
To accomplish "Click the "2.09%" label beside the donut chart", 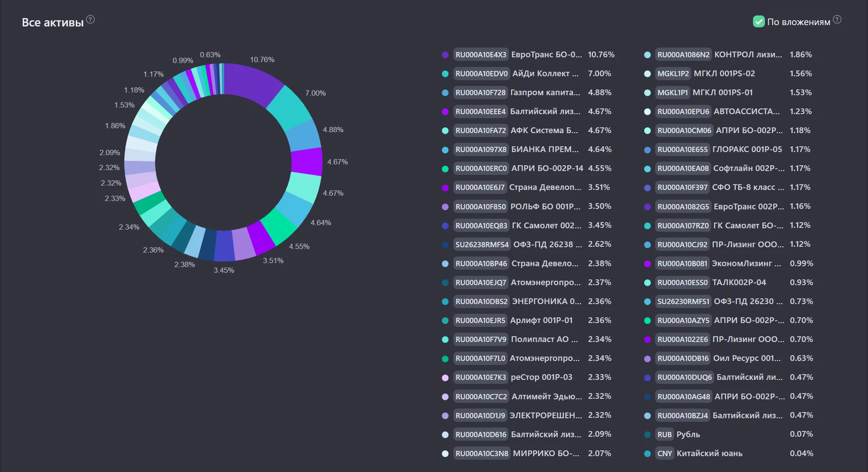I will point(110,152).
